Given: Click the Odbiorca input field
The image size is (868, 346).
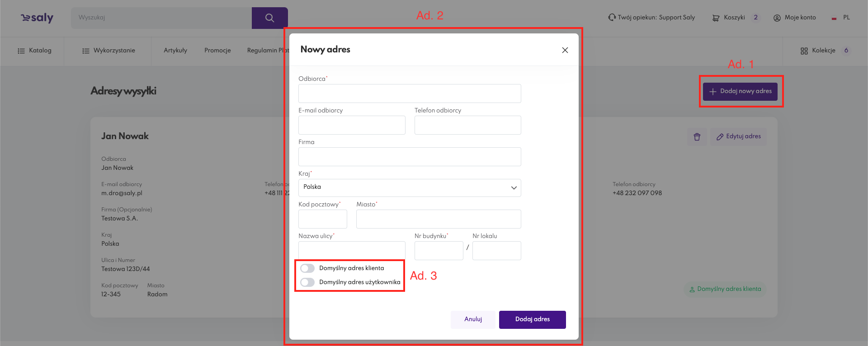Looking at the screenshot, I should tap(410, 94).
